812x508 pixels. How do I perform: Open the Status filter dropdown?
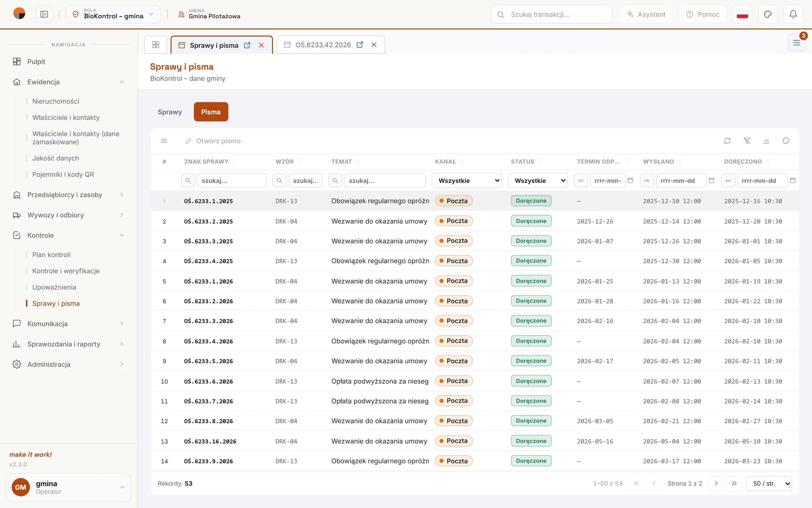(x=538, y=180)
